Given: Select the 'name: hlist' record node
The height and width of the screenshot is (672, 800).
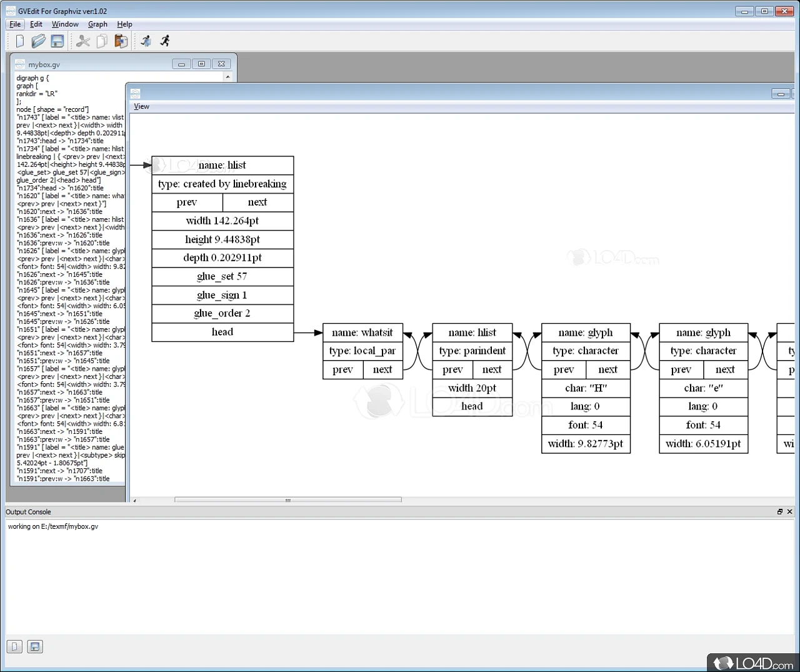Looking at the screenshot, I should (222, 164).
